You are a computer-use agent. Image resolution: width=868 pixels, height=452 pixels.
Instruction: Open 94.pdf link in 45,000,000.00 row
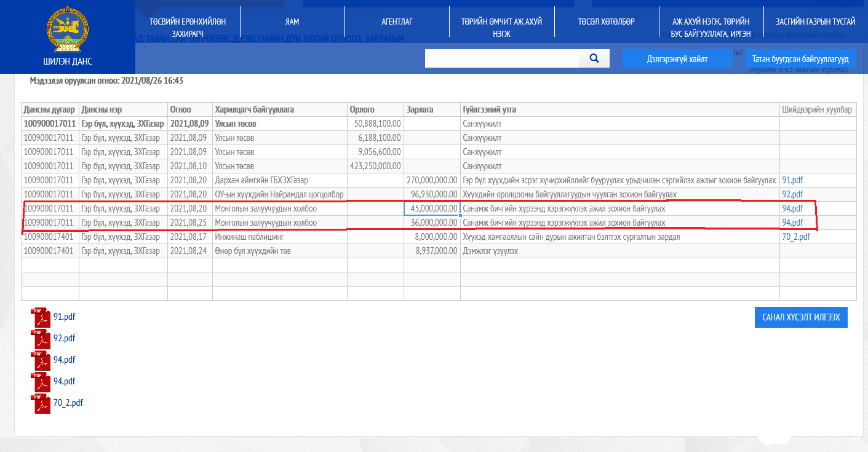pos(792,208)
